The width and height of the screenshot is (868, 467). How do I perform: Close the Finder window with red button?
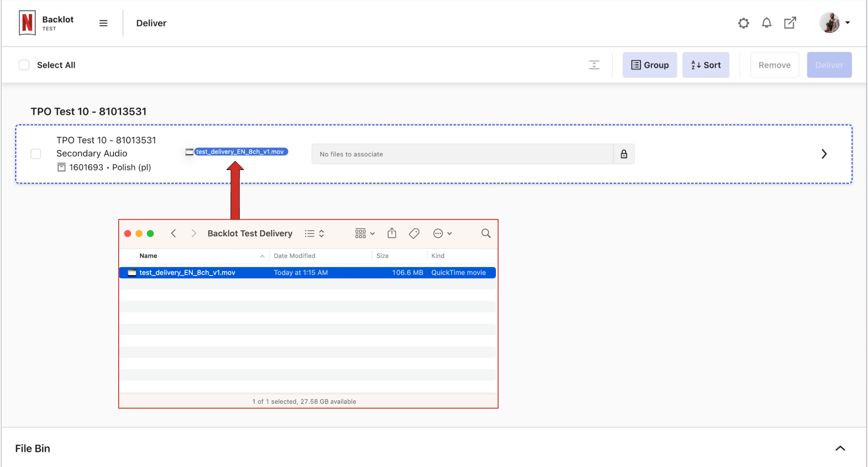pyautogui.click(x=128, y=234)
